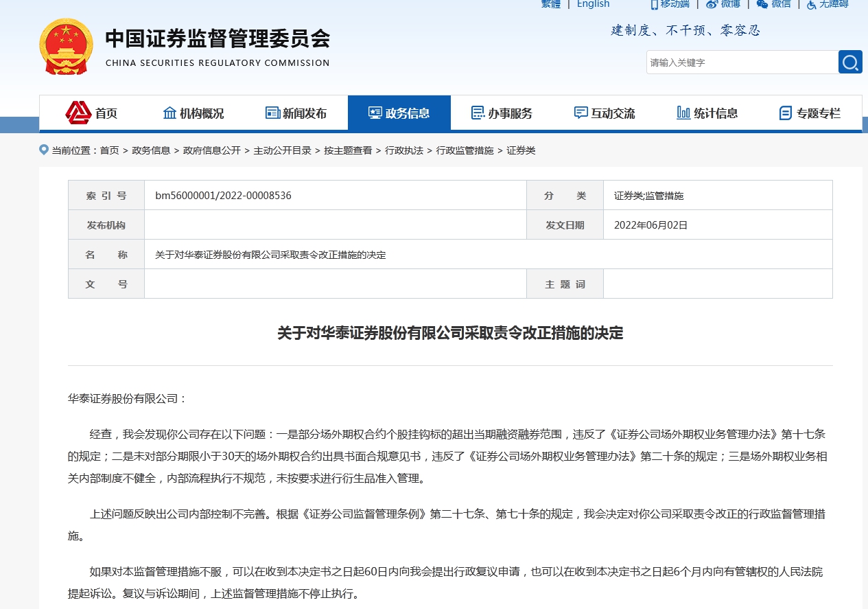Click the slogan 建制度、不干预、零容忍

tap(686, 30)
